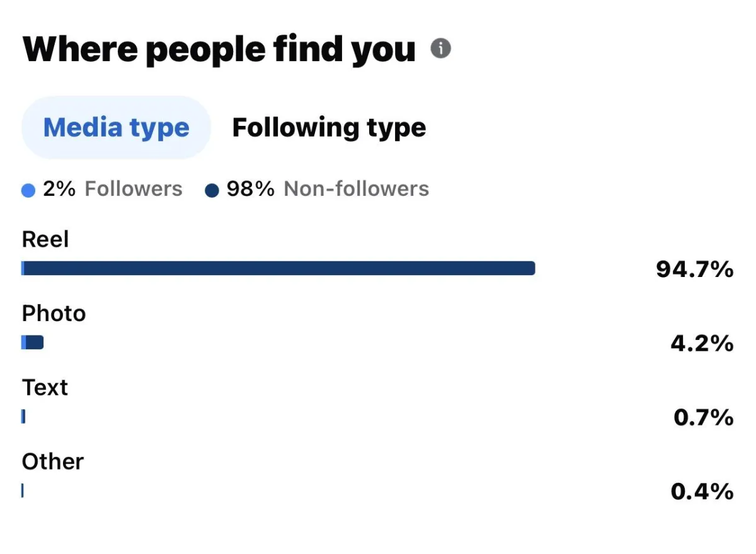Click the light blue Followers legend dot
The height and width of the screenshot is (554, 756).
(x=28, y=190)
